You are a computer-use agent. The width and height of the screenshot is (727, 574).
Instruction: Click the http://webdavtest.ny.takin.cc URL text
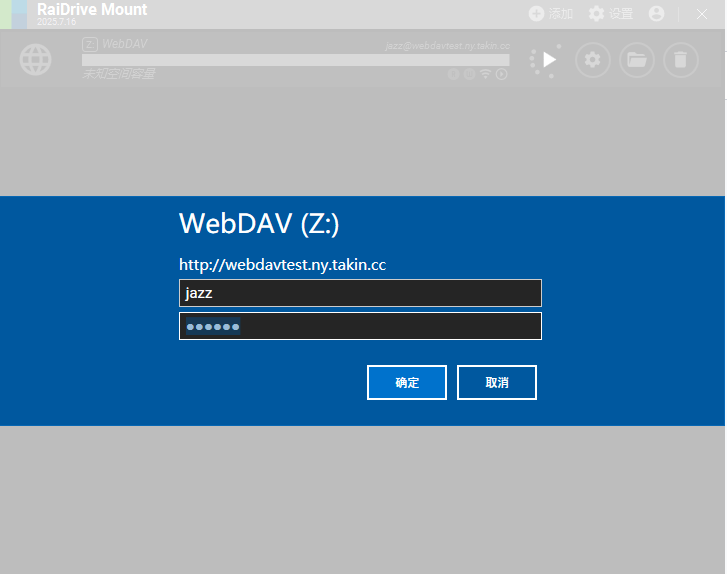[282, 264]
